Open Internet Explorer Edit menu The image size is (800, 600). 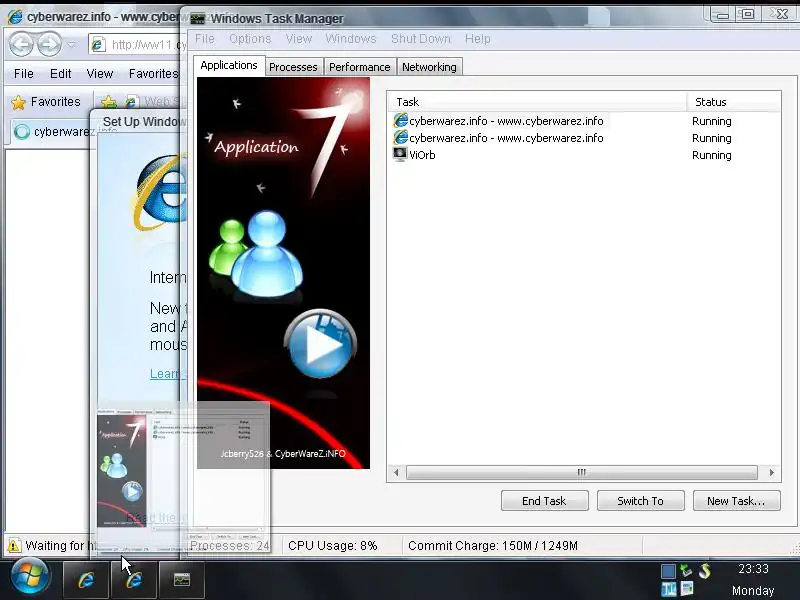coord(61,74)
